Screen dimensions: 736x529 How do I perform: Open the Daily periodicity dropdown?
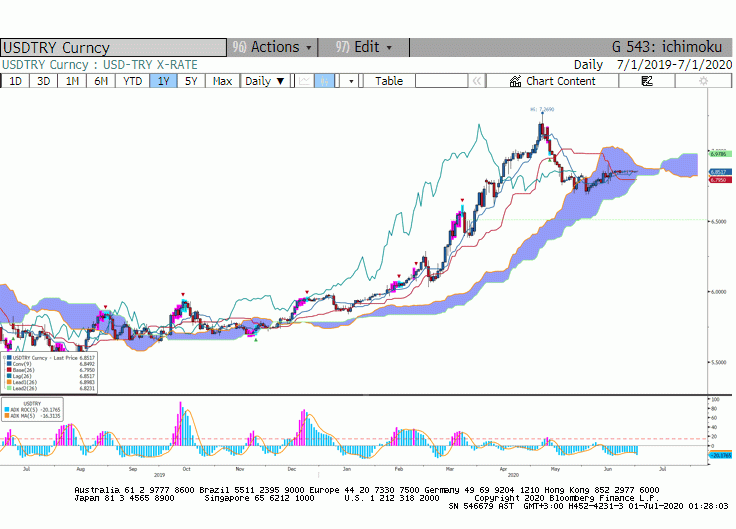pyautogui.click(x=264, y=81)
